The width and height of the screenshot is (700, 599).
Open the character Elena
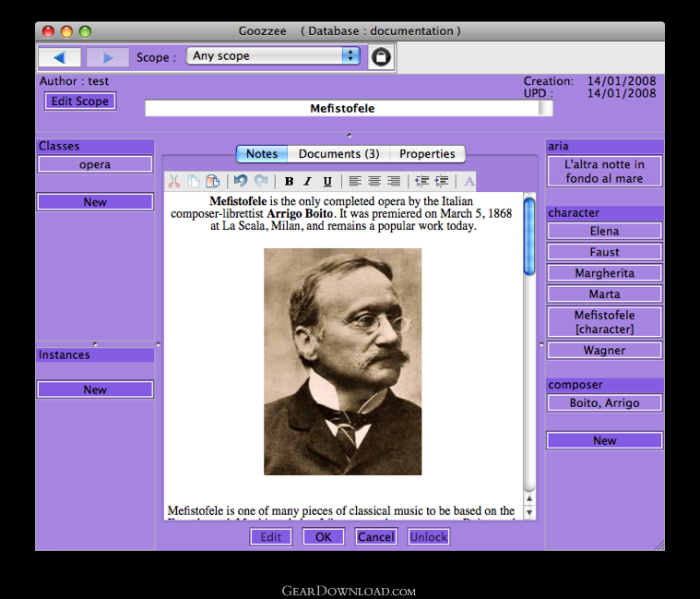(604, 231)
